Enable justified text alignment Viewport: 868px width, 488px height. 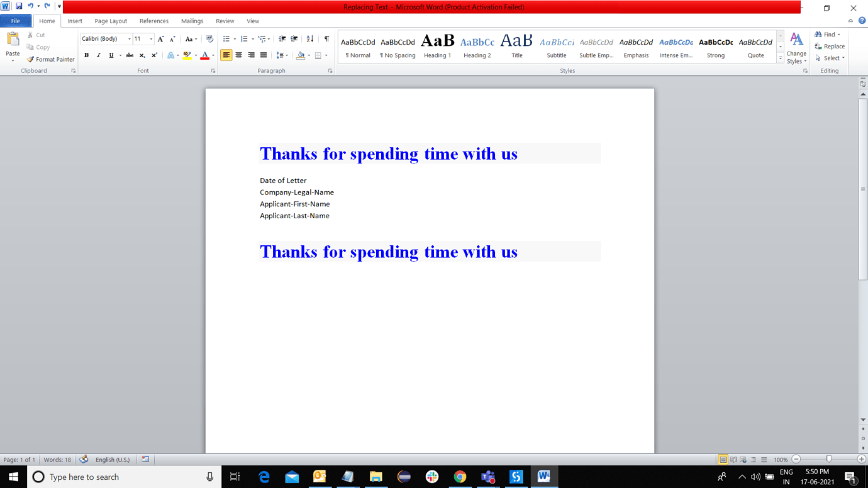click(x=264, y=55)
